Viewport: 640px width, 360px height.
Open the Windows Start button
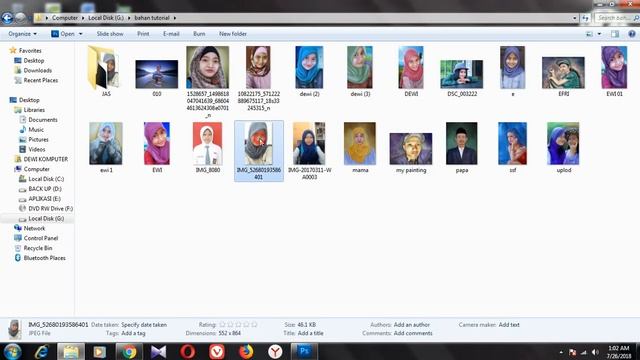12,352
